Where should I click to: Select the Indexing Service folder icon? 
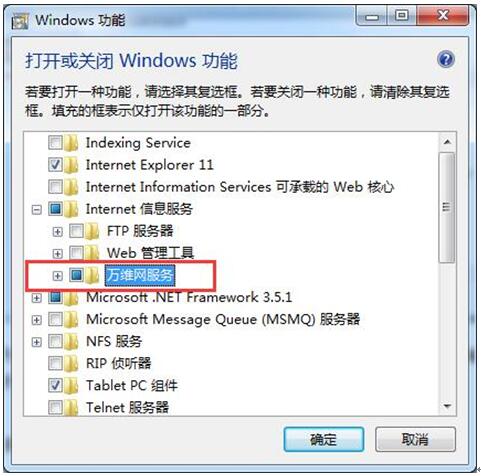pyautogui.click(x=71, y=143)
